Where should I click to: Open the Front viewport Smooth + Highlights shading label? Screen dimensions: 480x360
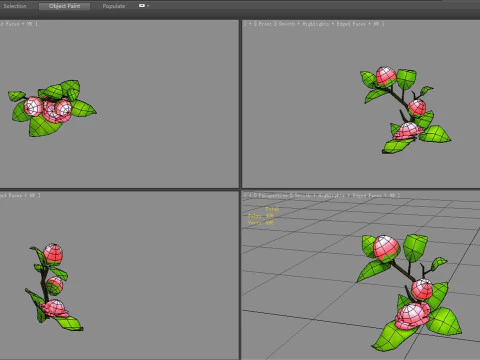tap(304, 24)
